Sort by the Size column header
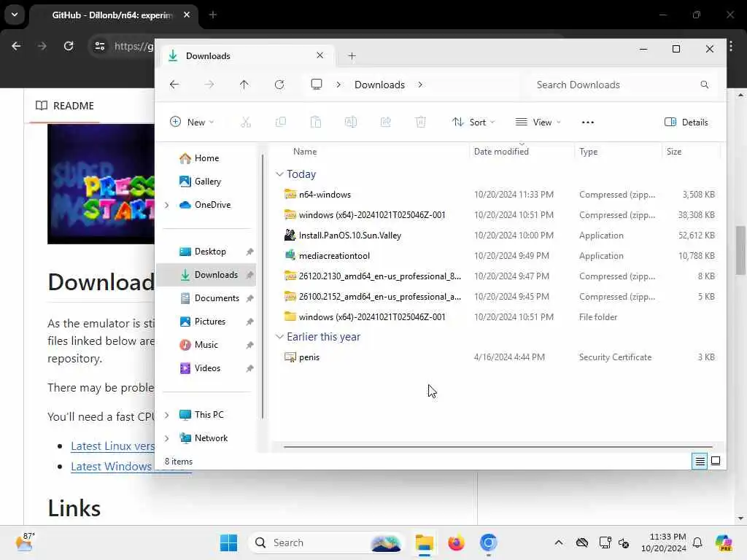The height and width of the screenshot is (560, 747). [x=673, y=152]
